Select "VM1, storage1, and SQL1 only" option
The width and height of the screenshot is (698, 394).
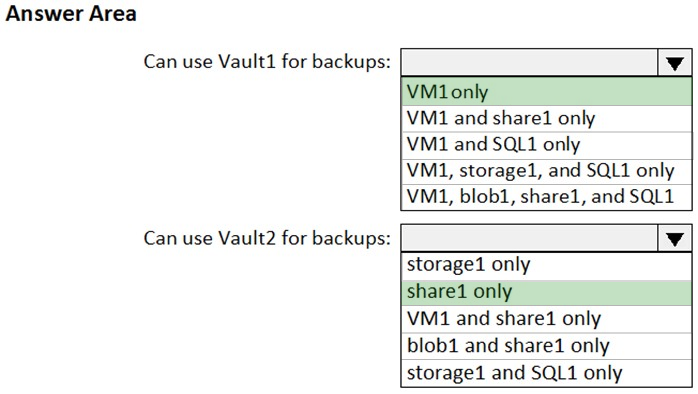pyautogui.click(x=547, y=171)
